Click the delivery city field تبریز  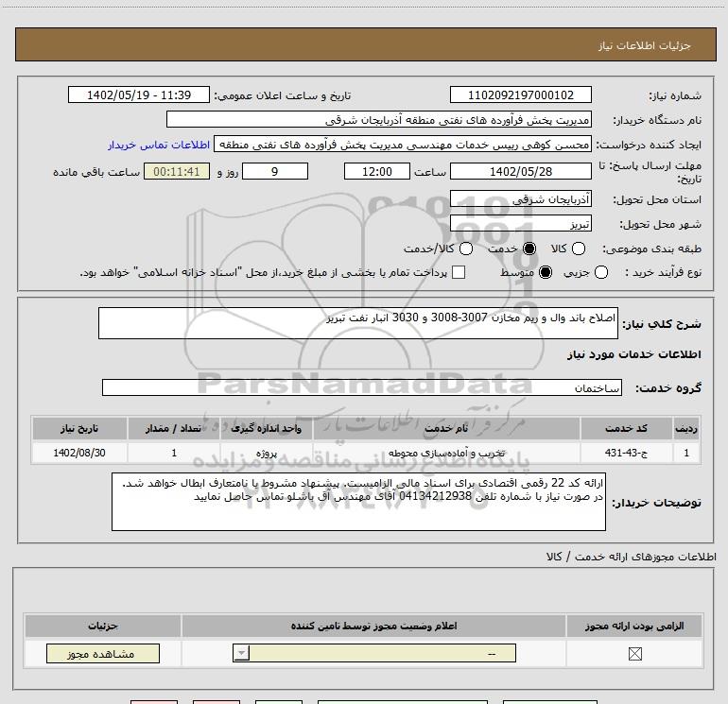pos(520,224)
